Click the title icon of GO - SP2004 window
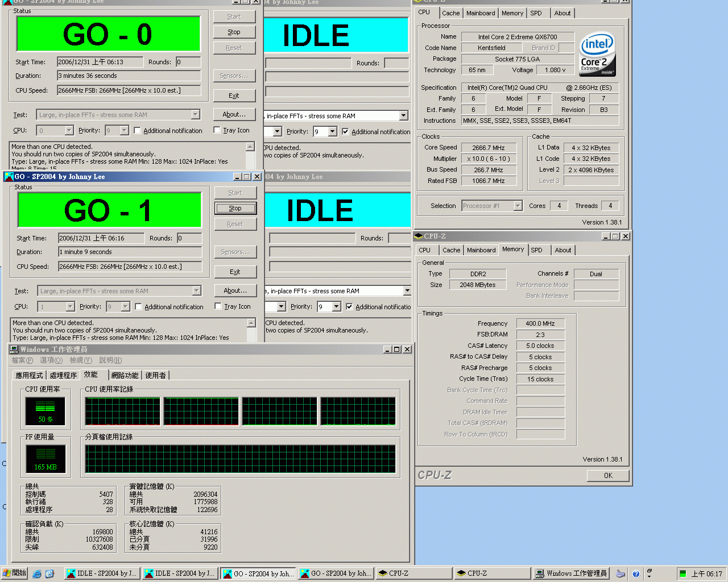This screenshot has height=582, width=728. tap(9, 177)
